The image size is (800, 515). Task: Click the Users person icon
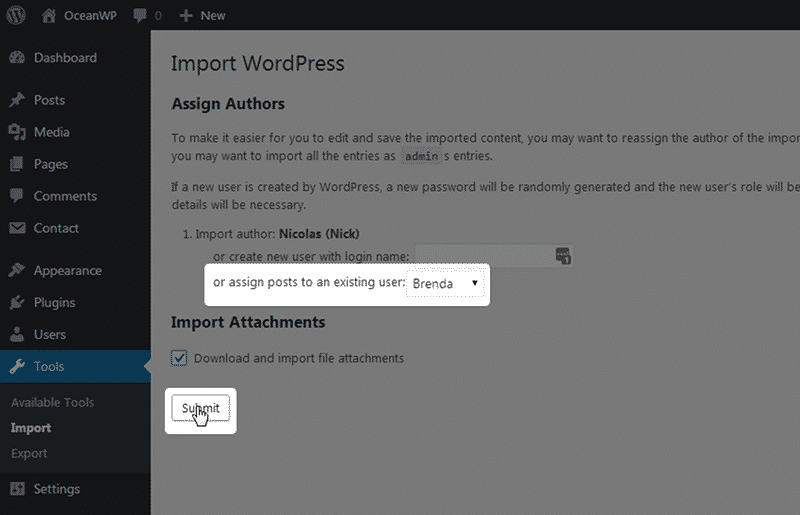tap(17, 334)
